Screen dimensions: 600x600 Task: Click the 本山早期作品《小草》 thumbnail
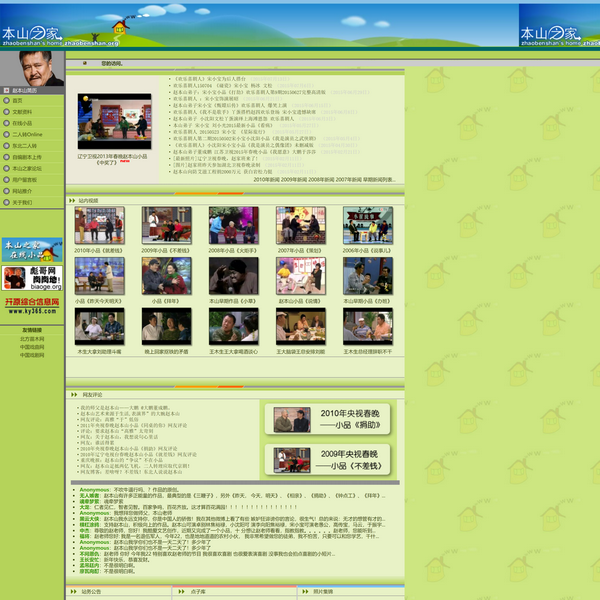coord(233,275)
